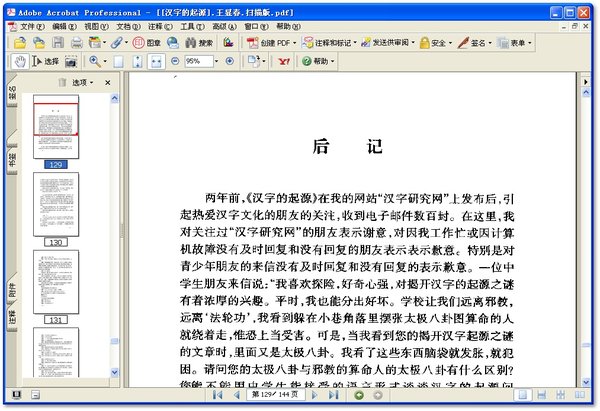Click the attach file paperclip icon
The image size is (600, 411).
tap(116, 42)
